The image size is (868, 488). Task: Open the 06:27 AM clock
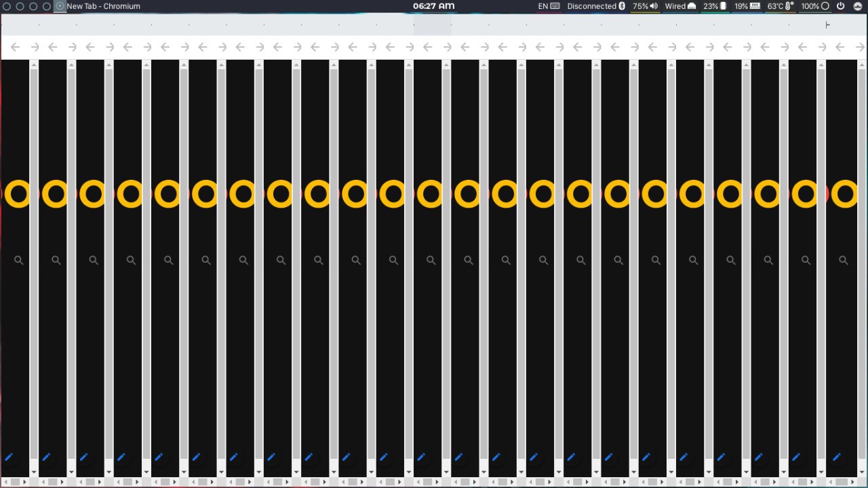coord(433,6)
